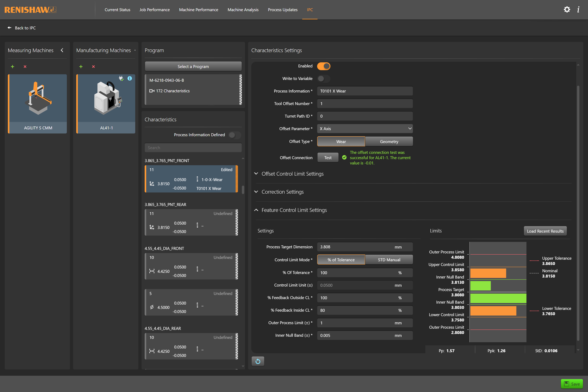Click the blue info icon on AL41-1
This screenshot has height=392, width=588.
tap(130, 78)
